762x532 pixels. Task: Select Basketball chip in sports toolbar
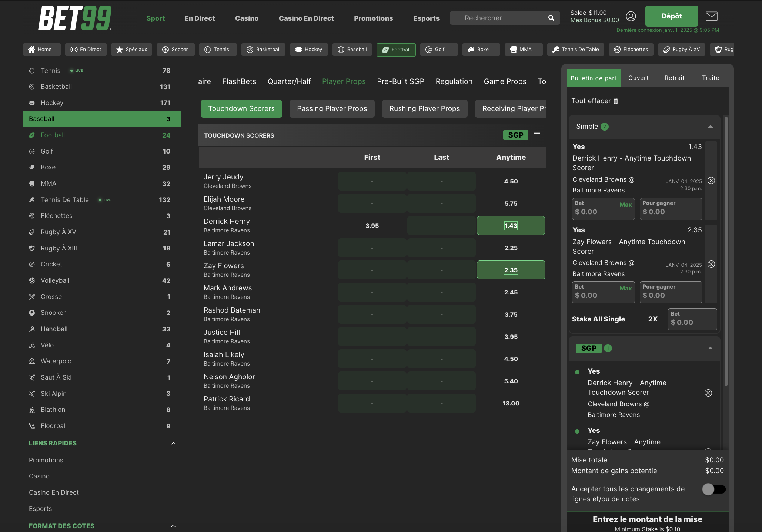point(263,50)
